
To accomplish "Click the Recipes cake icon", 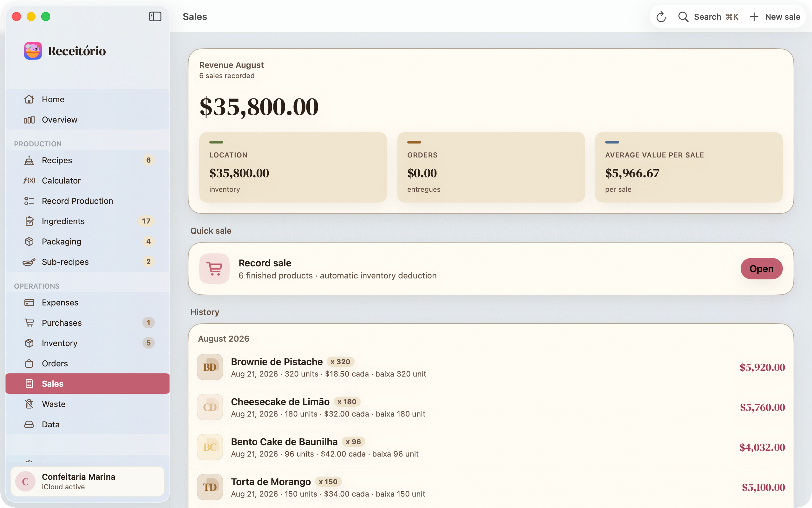I will (29, 160).
